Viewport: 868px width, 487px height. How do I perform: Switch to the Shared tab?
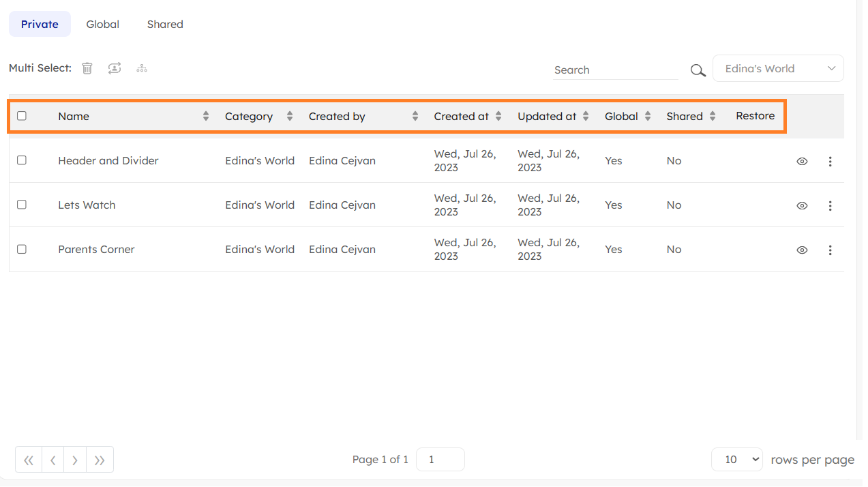[x=165, y=25]
